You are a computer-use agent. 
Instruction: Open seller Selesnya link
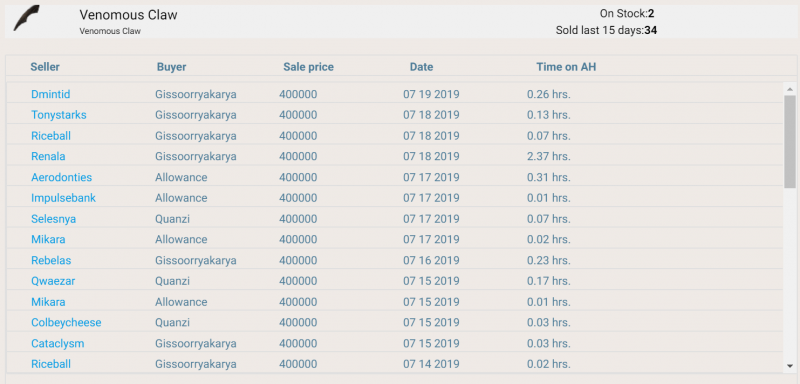(x=54, y=219)
